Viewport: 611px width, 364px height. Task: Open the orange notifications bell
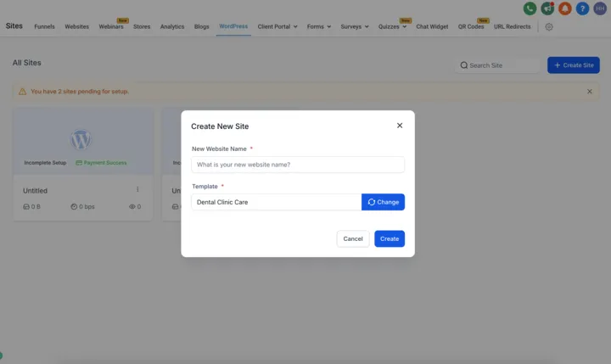coord(564,8)
